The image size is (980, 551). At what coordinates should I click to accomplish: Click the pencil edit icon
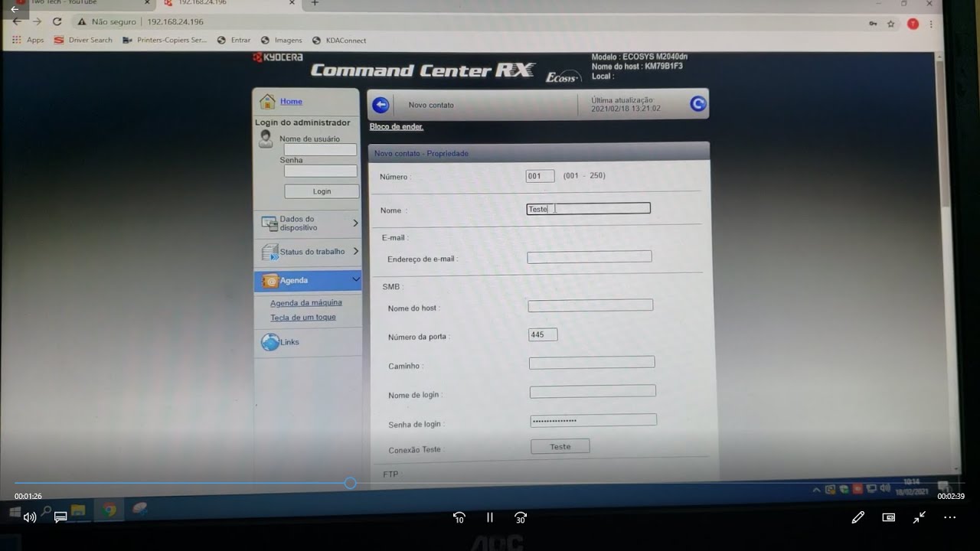click(858, 517)
